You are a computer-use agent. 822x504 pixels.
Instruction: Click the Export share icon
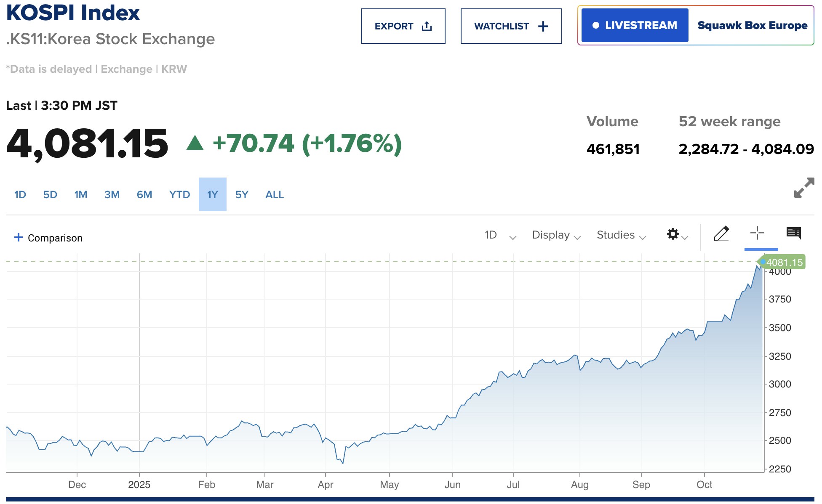coord(427,27)
